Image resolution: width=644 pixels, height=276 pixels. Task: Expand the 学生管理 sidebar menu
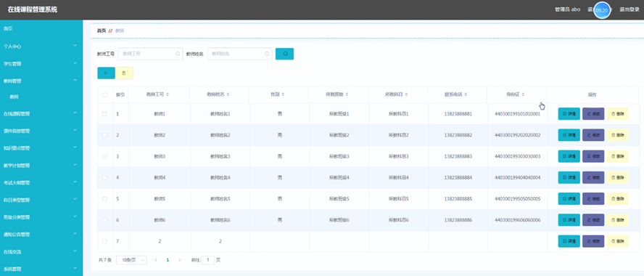[x=41, y=64]
